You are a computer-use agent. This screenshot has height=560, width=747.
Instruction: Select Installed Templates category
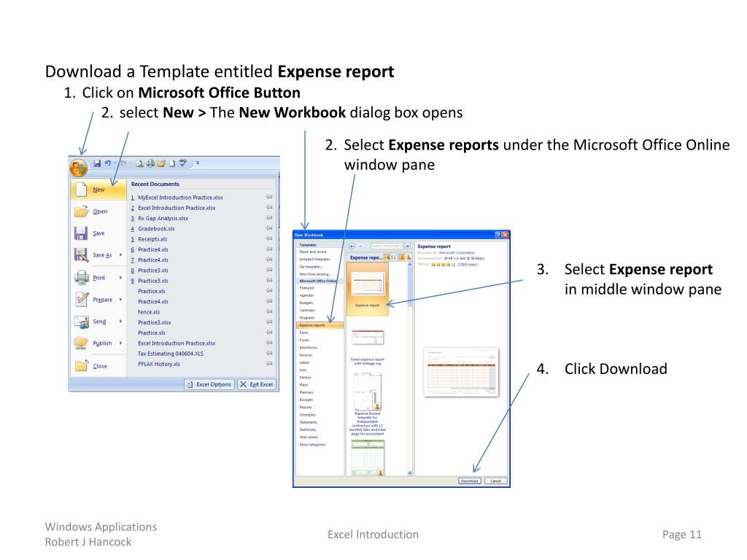[x=314, y=260]
